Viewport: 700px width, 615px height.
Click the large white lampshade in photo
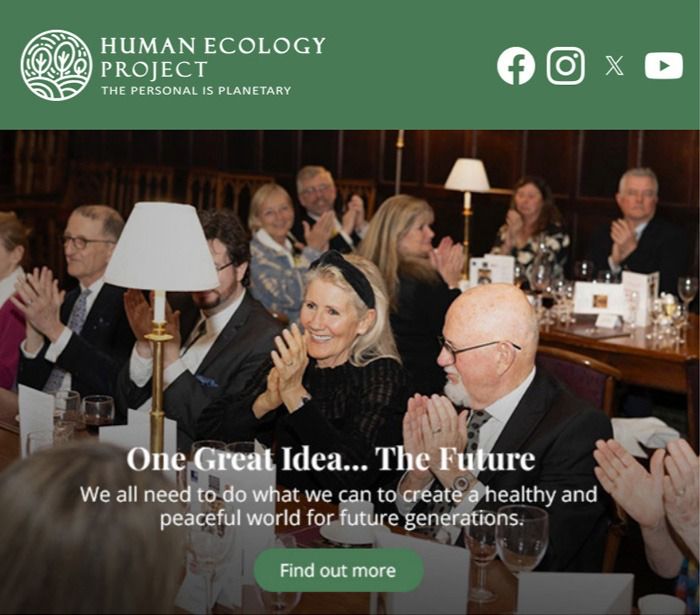[162, 246]
